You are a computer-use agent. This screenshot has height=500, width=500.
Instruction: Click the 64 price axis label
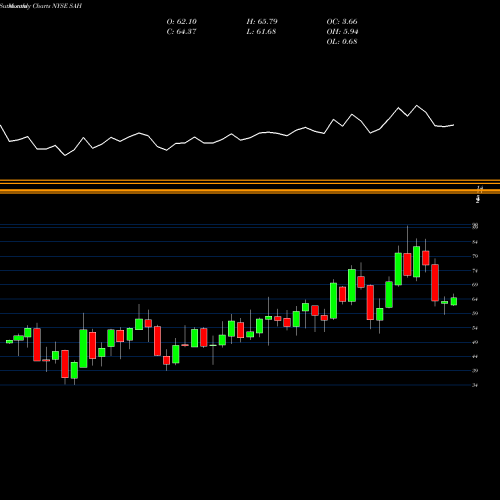pos(475,299)
